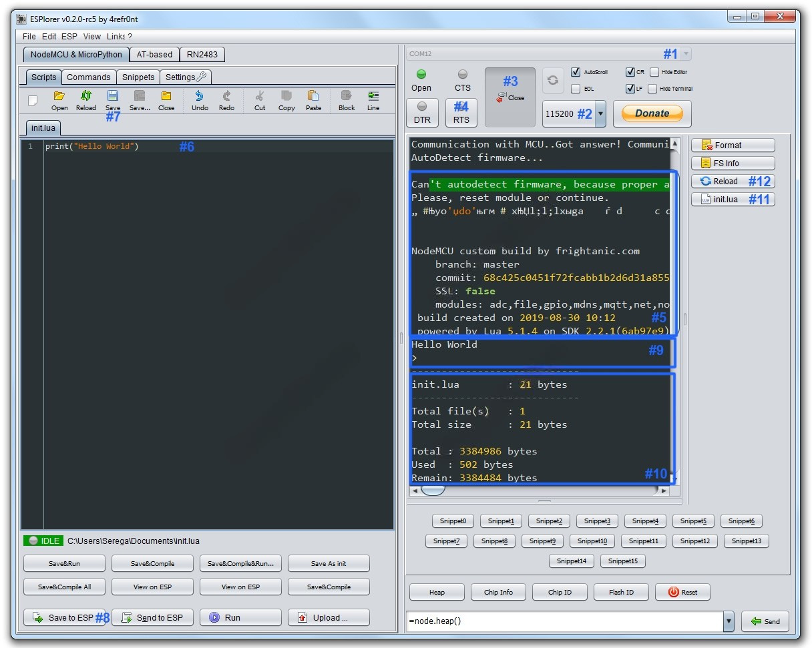The height and width of the screenshot is (648, 812).
Task: Open the ESP menu
Action: [x=69, y=37]
